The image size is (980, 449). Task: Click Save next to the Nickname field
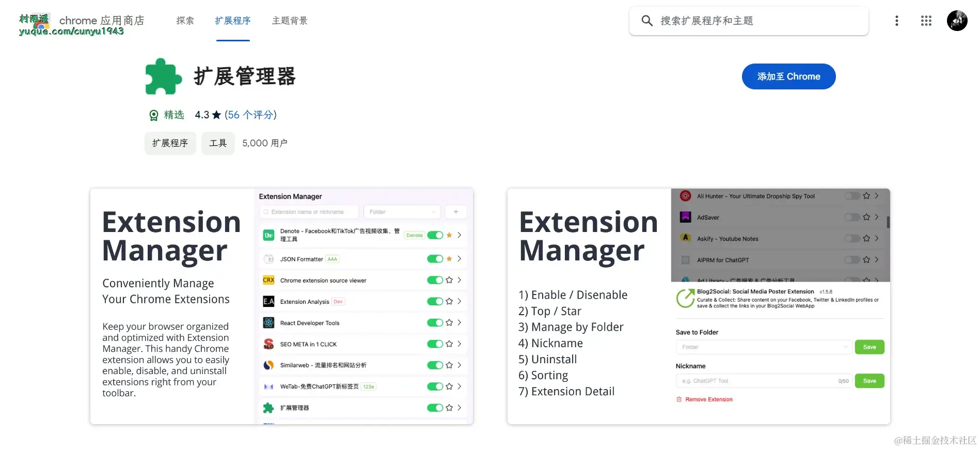point(870,381)
